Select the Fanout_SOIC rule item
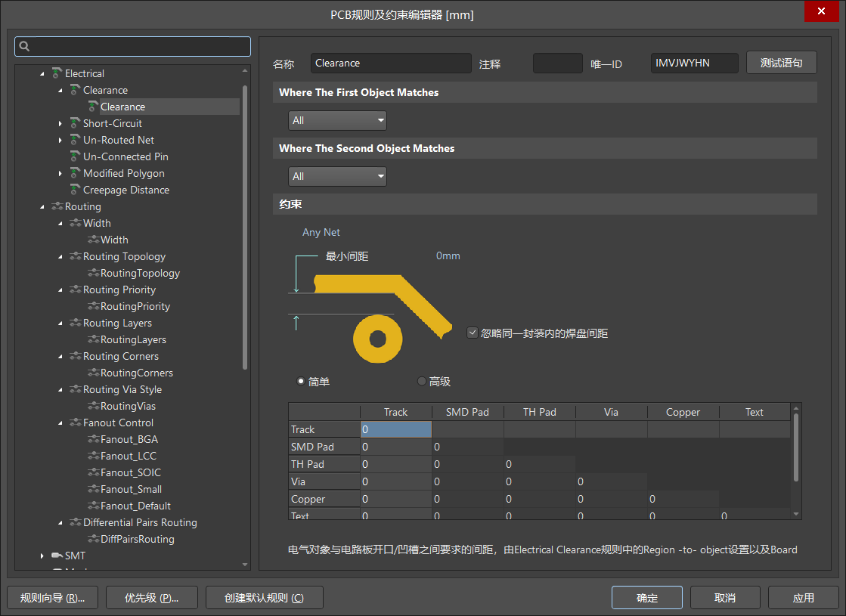Viewport: 846px width, 616px height. point(130,472)
